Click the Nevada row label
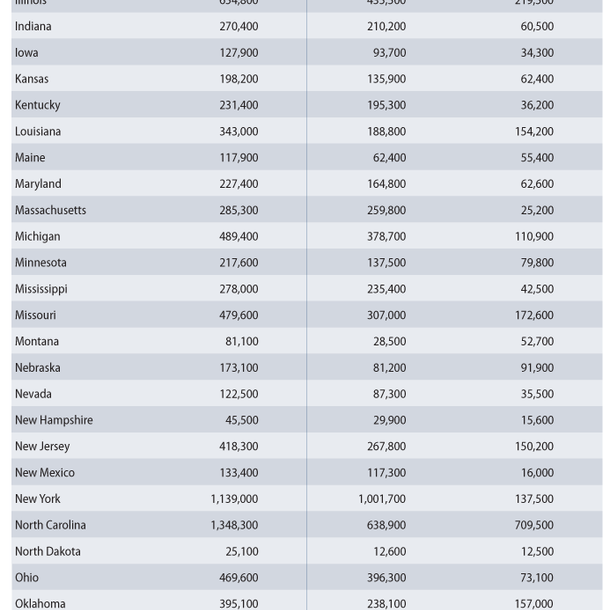 (x=33, y=394)
